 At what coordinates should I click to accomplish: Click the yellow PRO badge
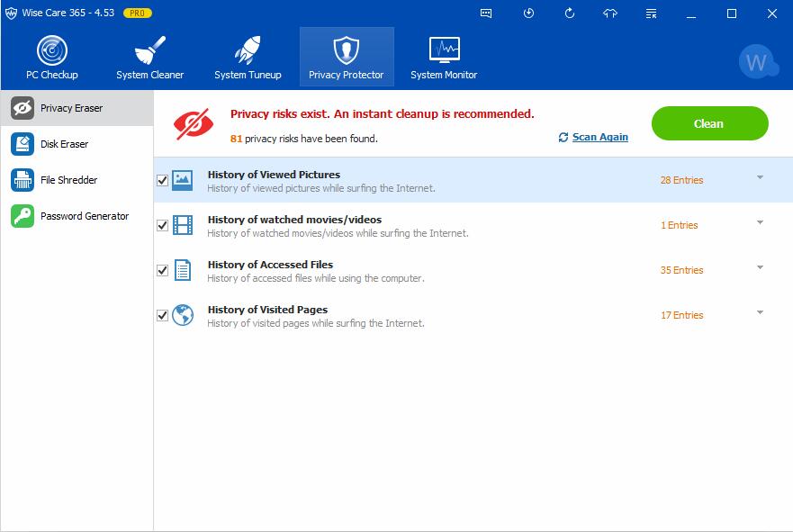click(137, 14)
